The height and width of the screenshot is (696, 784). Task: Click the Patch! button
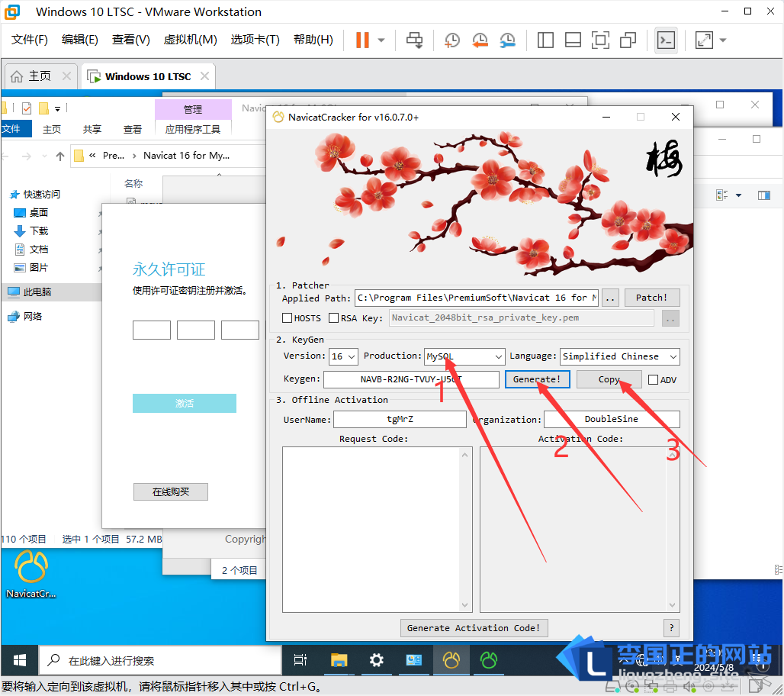[651, 298]
